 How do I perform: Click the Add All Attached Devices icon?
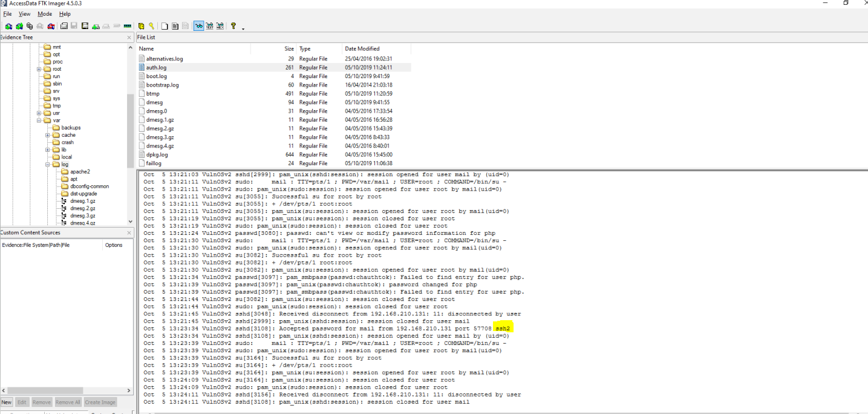coord(19,26)
